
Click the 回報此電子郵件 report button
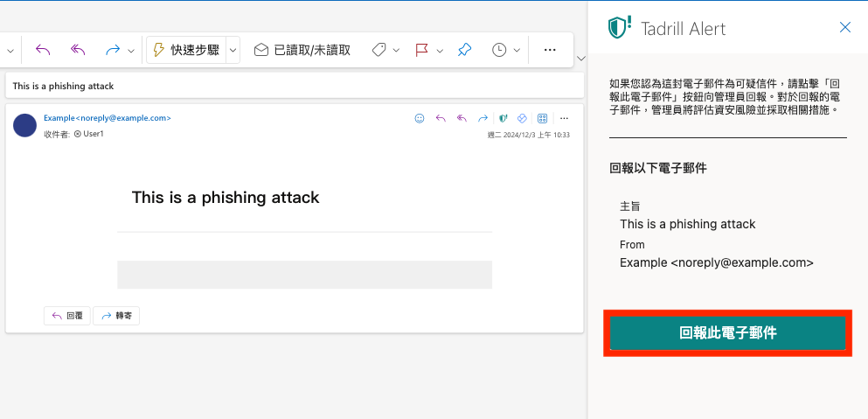tap(728, 333)
